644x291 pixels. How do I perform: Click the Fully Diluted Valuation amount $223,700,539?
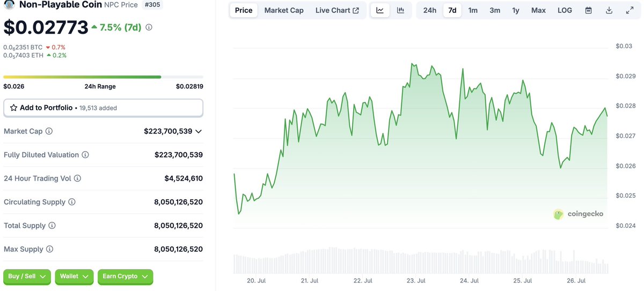coord(179,155)
